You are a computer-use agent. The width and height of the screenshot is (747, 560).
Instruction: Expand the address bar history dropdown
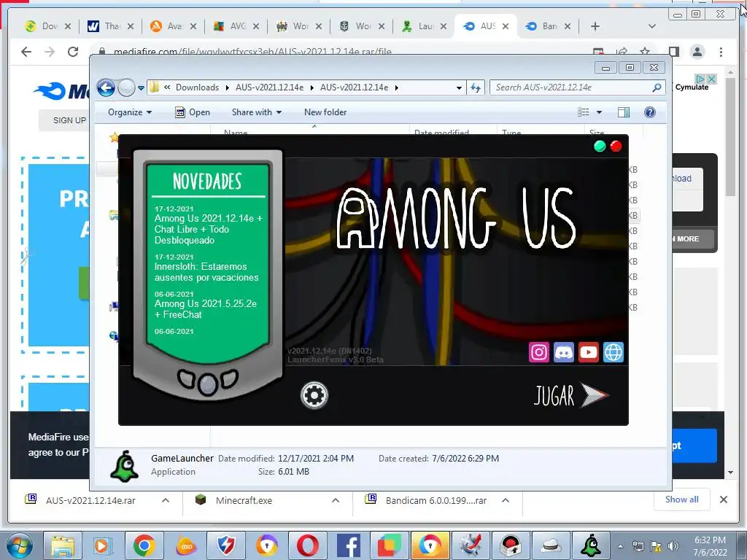pyautogui.click(x=459, y=87)
